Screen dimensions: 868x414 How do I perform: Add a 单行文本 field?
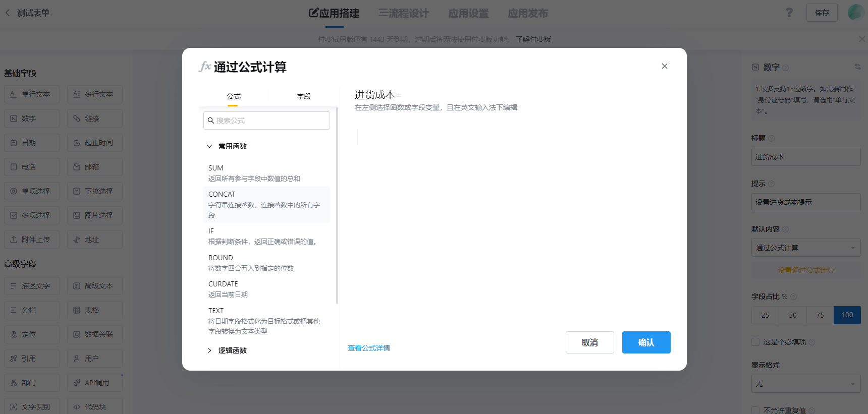[32, 94]
